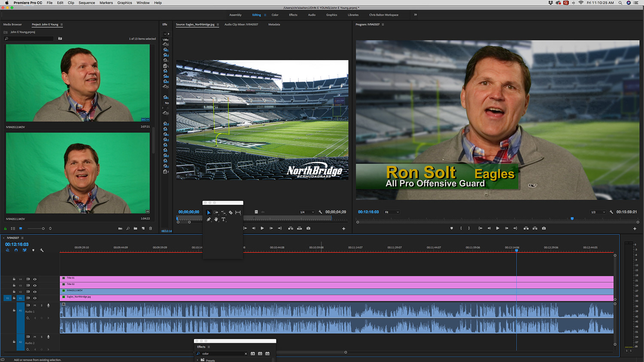Screen dimensions: 644x362
Task: Toggle Linked Selection in the timeline
Action: point(24,250)
